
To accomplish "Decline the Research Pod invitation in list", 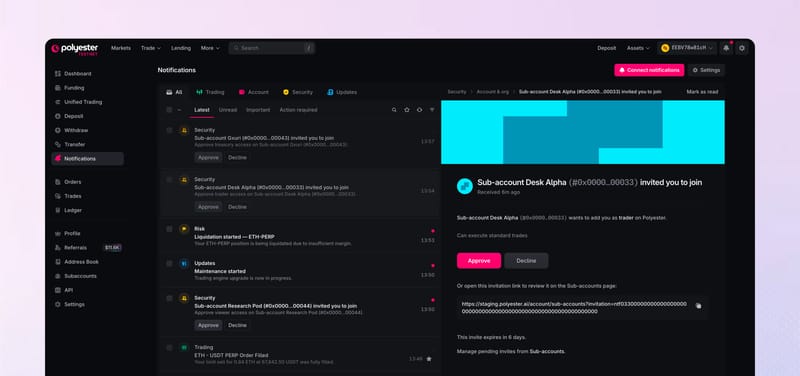I will pos(237,325).
